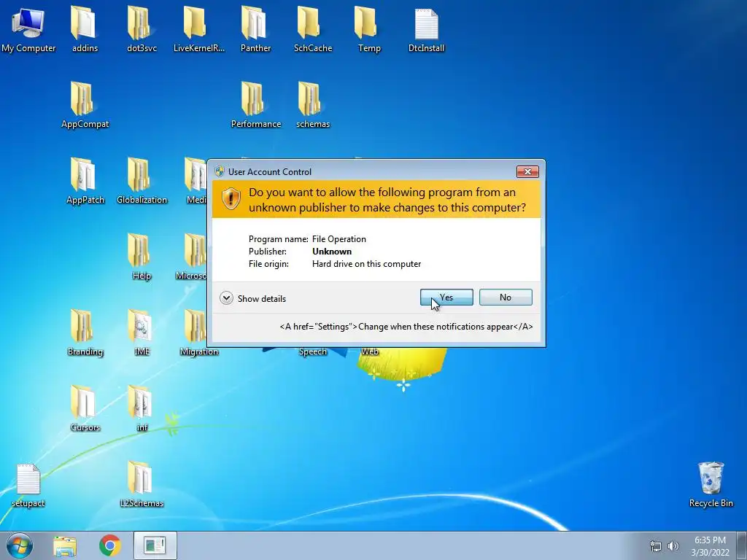
Task: Select the LiveKernelR... folder icon
Action: click(198, 29)
